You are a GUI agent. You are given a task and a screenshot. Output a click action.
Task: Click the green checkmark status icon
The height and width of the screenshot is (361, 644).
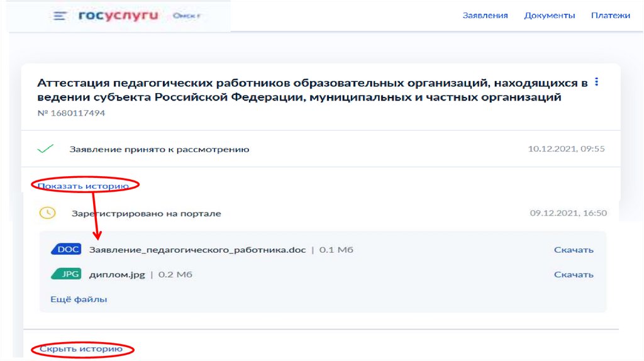(45, 150)
